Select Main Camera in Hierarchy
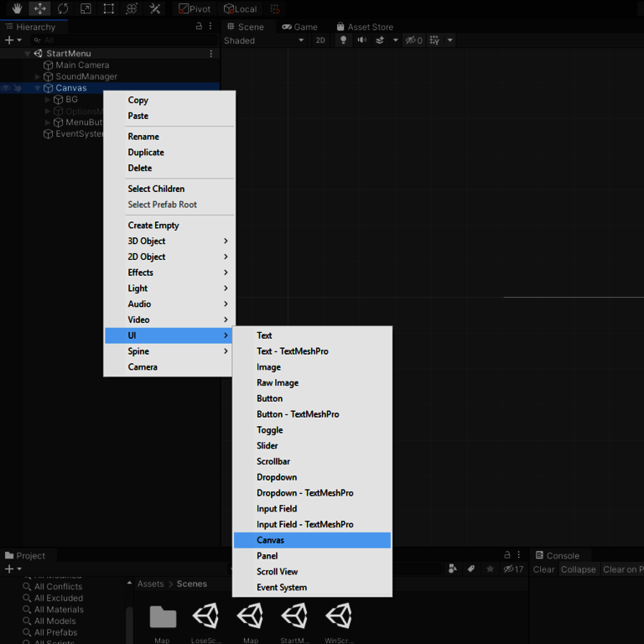 tap(82, 65)
